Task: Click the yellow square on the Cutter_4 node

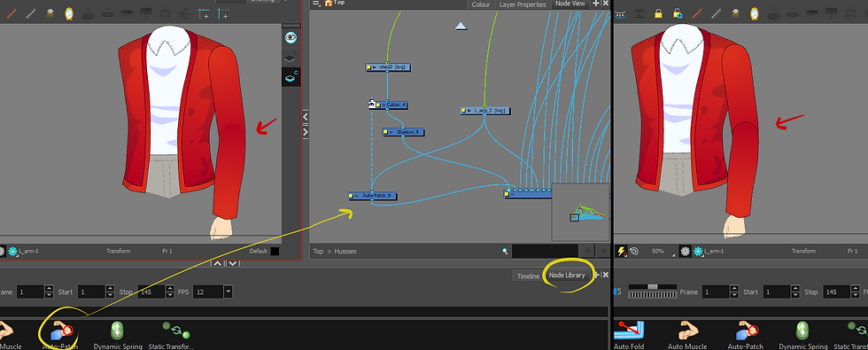Action: click(x=377, y=105)
